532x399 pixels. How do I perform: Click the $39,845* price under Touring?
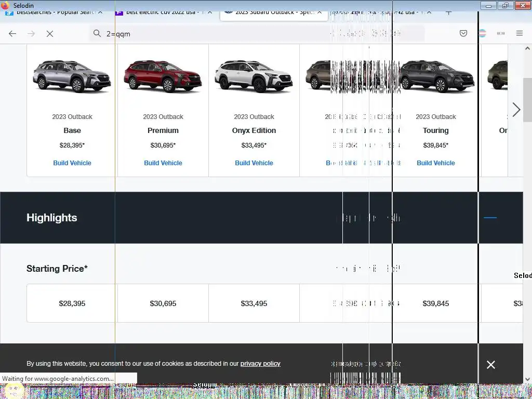(436, 145)
